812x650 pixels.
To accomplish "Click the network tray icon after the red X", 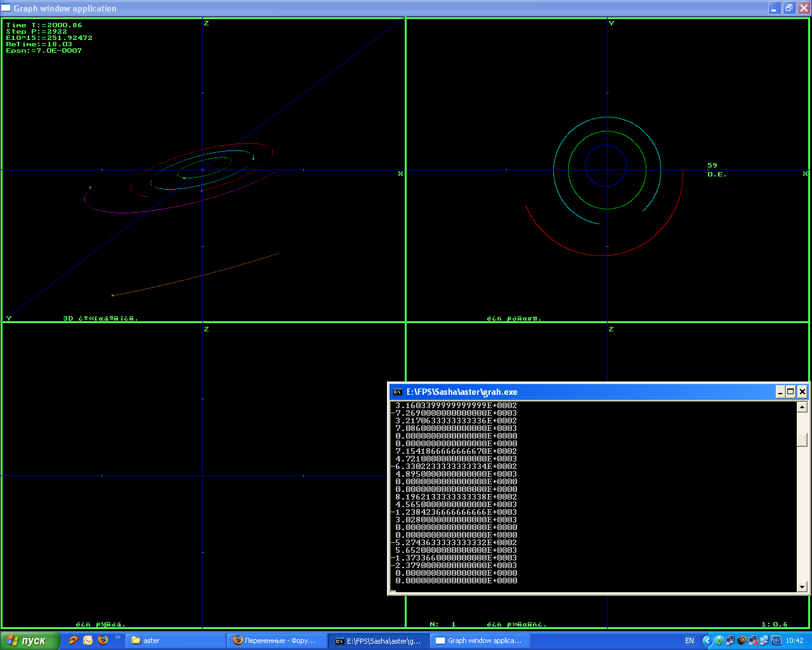I will coord(764,640).
